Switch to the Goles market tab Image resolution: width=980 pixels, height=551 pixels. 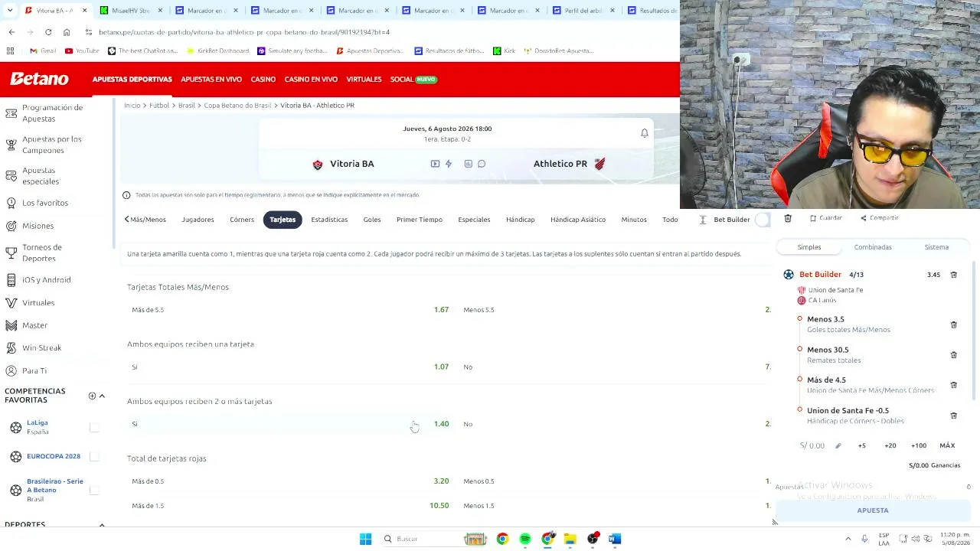[372, 220]
